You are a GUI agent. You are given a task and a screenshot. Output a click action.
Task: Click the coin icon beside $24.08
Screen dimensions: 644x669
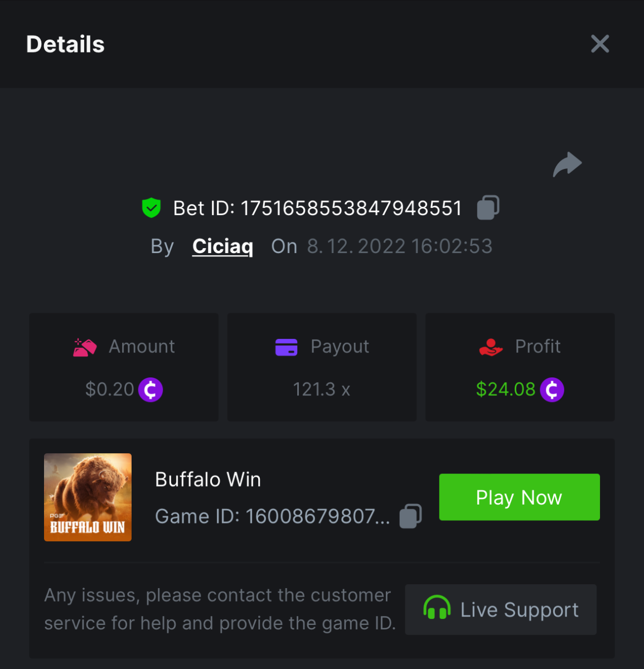point(552,390)
